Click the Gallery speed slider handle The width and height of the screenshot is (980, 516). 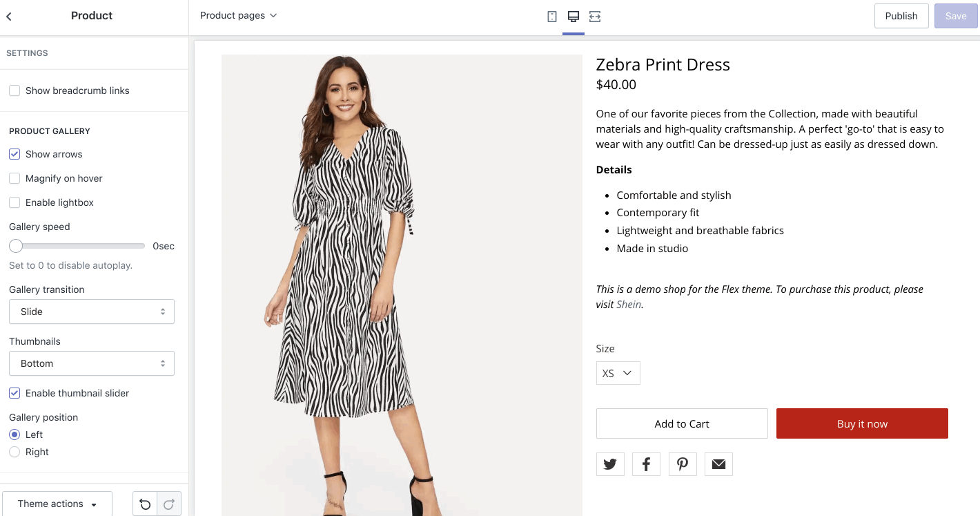click(16, 246)
